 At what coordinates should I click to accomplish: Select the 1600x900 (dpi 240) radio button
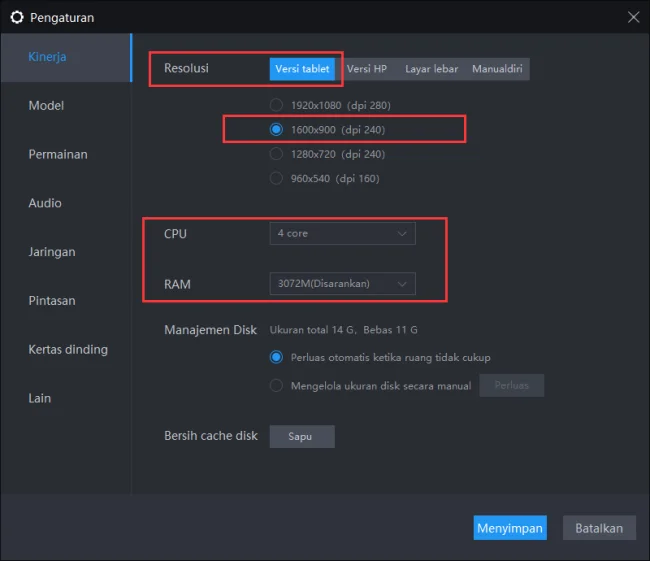(276, 130)
